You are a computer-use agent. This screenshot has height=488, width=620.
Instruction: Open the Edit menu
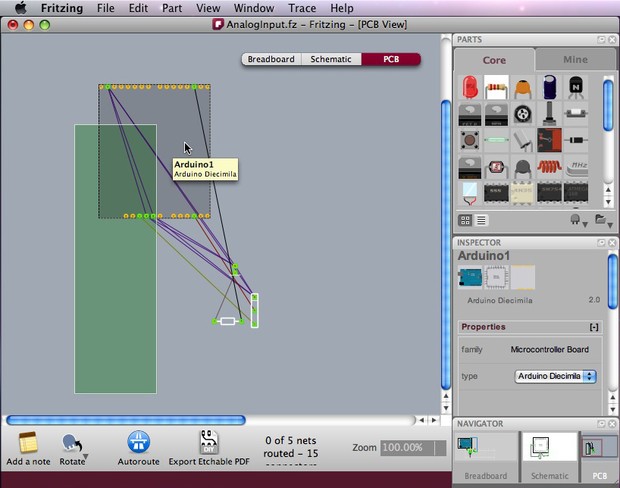click(x=138, y=8)
